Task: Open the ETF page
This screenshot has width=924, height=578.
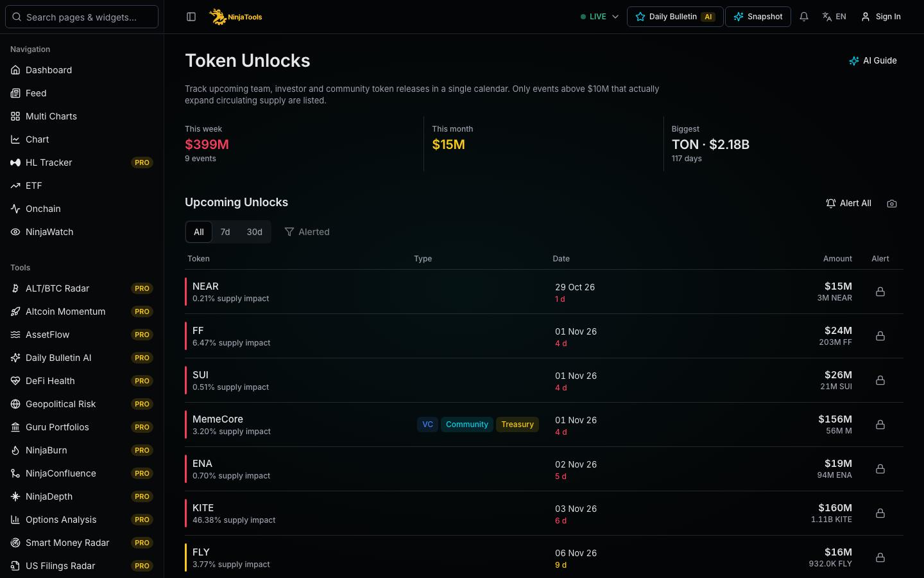Action: pyautogui.click(x=81, y=186)
